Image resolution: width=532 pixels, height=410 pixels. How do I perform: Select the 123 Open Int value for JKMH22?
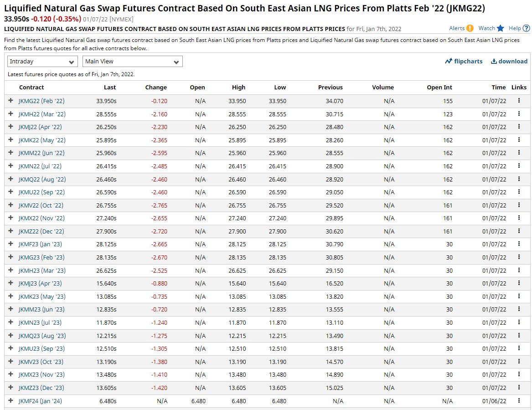[x=448, y=114]
